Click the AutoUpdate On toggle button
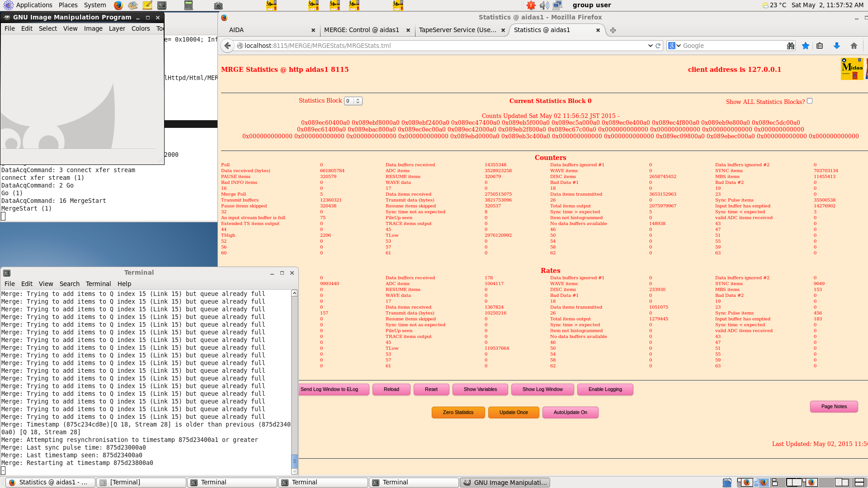 570,413
